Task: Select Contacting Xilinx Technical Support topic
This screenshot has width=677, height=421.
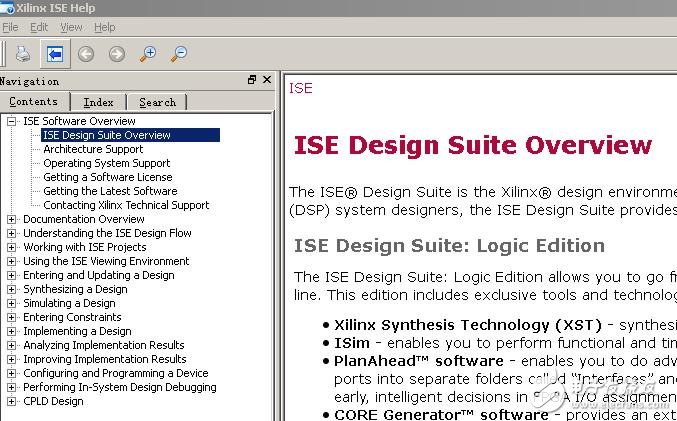Action: point(126,205)
